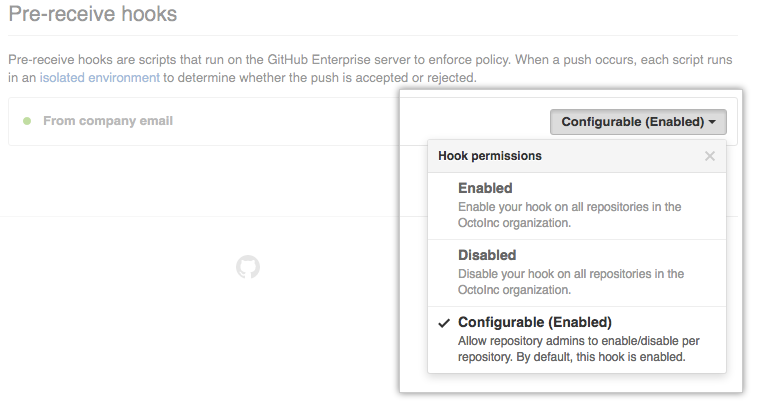Click 'OctoInc organization' text under Disabled option

(x=514, y=290)
